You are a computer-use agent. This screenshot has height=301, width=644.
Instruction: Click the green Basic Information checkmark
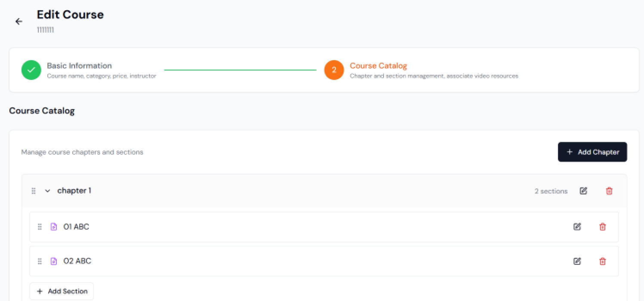click(x=31, y=70)
